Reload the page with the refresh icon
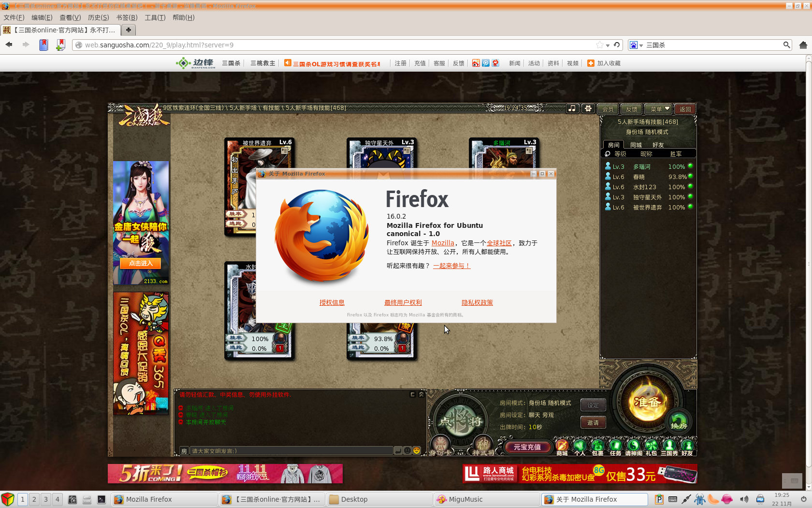Image resolution: width=812 pixels, height=508 pixels. (617, 45)
